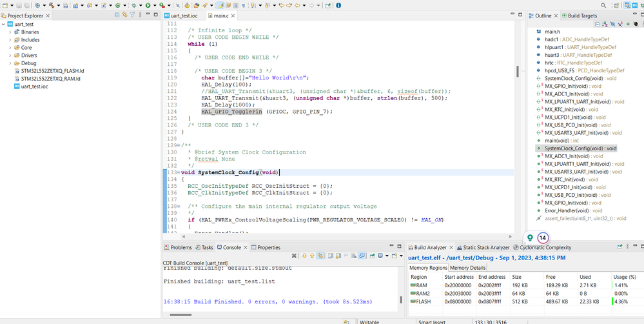Expand the Includes node in Project Explorer
This screenshot has height=324, width=644.
(x=10, y=39)
